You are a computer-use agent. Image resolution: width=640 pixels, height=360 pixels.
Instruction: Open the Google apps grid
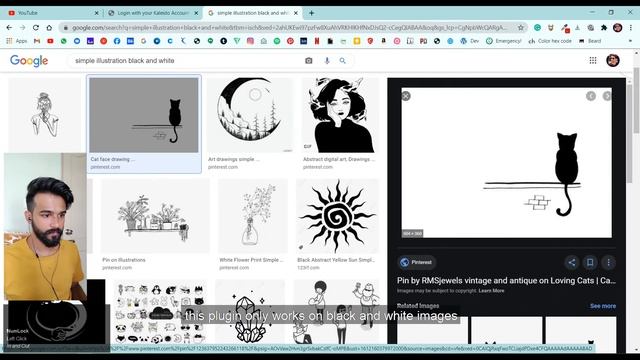pos(593,60)
